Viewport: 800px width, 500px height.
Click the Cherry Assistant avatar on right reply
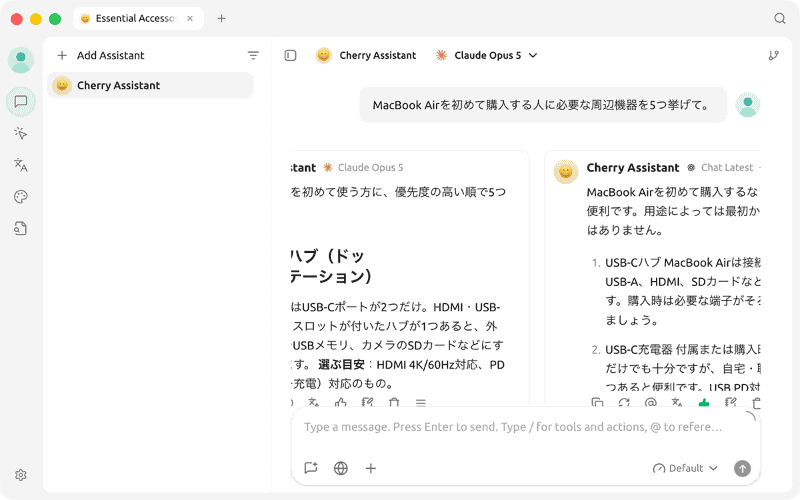tap(566, 171)
